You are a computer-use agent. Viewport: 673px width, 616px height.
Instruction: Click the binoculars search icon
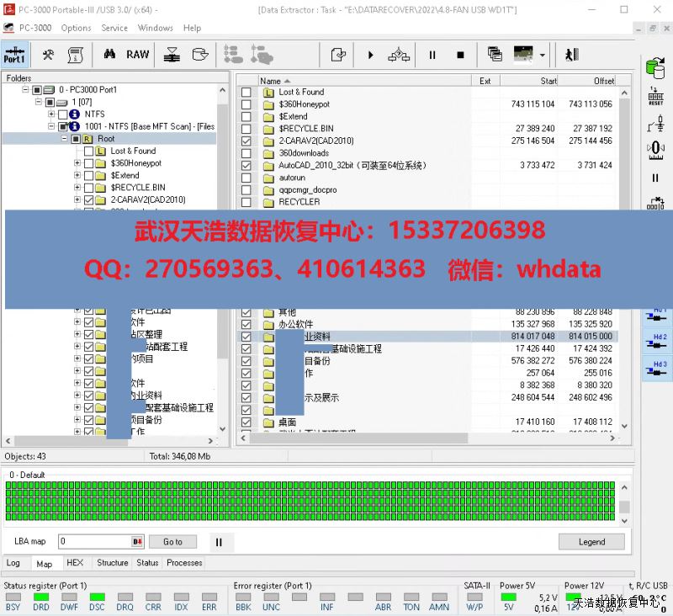point(109,55)
